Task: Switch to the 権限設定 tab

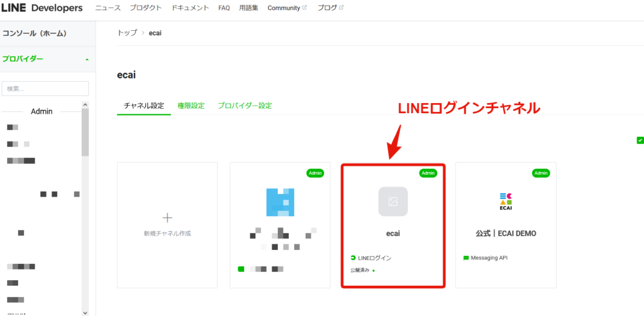Action: pos(191,106)
